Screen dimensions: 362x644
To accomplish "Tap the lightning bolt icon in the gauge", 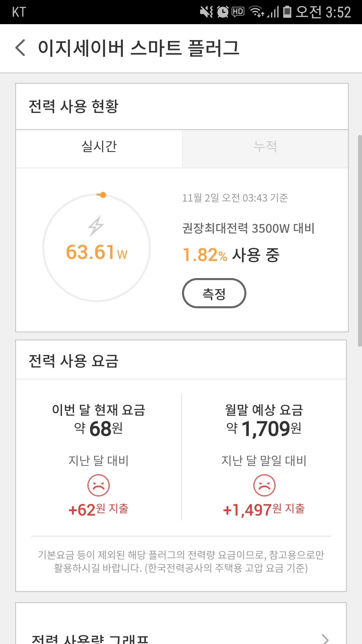I will click(x=96, y=226).
